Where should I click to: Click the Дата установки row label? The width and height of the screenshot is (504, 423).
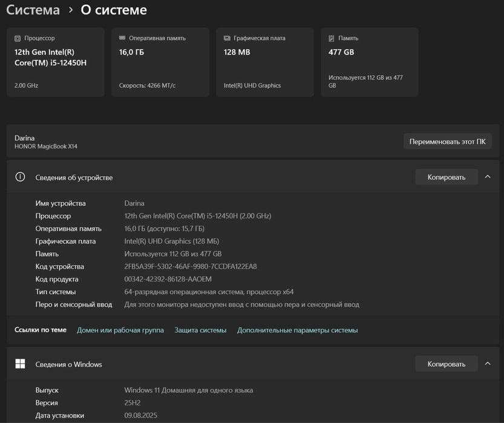click(60, 415)
